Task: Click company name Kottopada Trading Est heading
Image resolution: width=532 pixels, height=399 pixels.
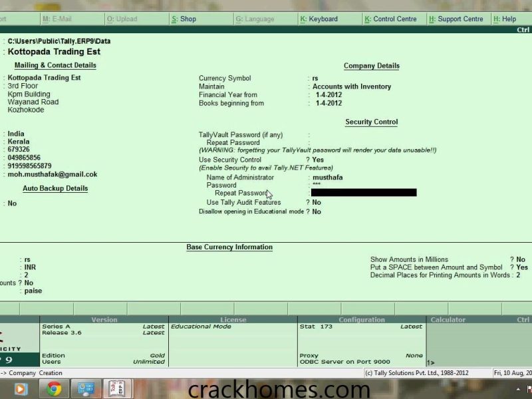Action: click(x=54, y=52)
